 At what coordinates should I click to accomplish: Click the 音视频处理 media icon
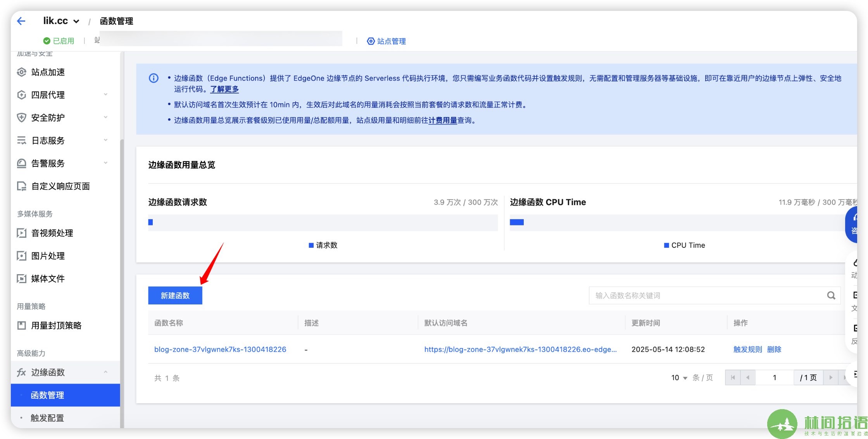click(22, 233)
